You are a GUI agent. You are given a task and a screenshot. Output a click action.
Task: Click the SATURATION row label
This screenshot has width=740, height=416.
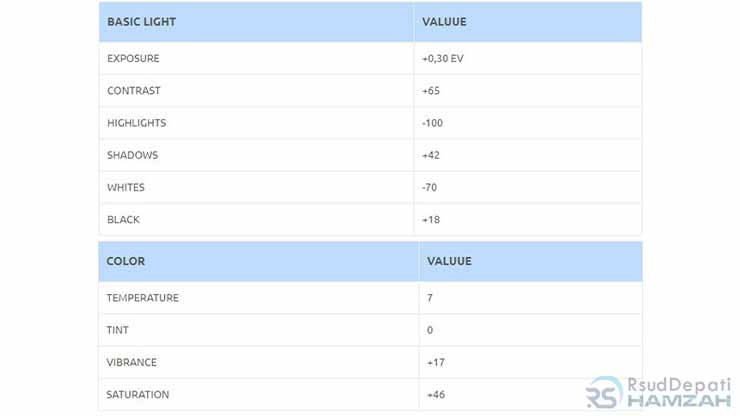pyautogui.click(x=137, y=394)
